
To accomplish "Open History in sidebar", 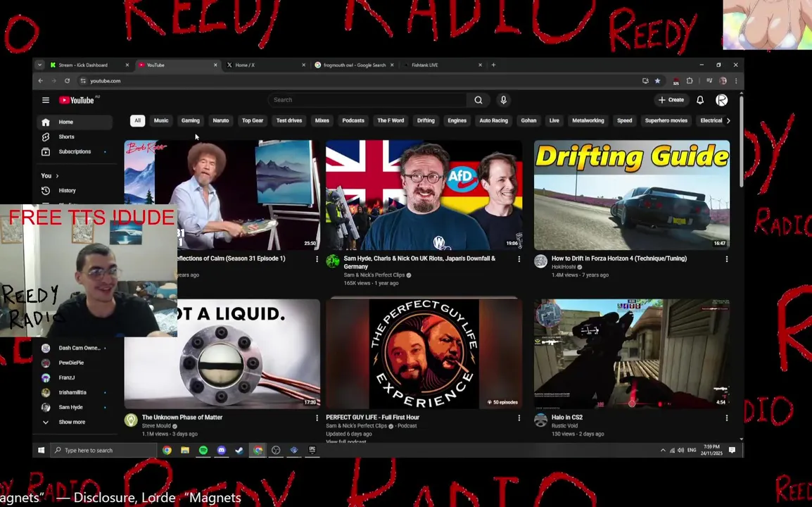I will pos(75,191).
